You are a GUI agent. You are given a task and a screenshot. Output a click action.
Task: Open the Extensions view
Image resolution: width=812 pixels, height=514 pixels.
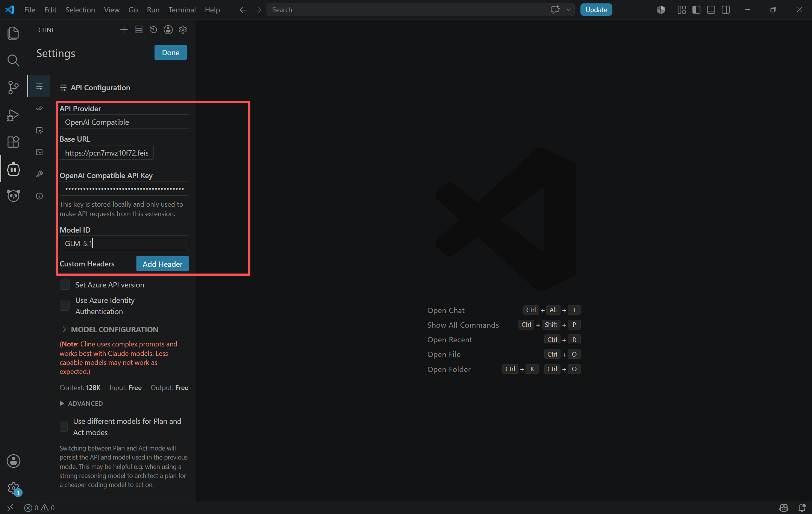click(x=13, y=142)
